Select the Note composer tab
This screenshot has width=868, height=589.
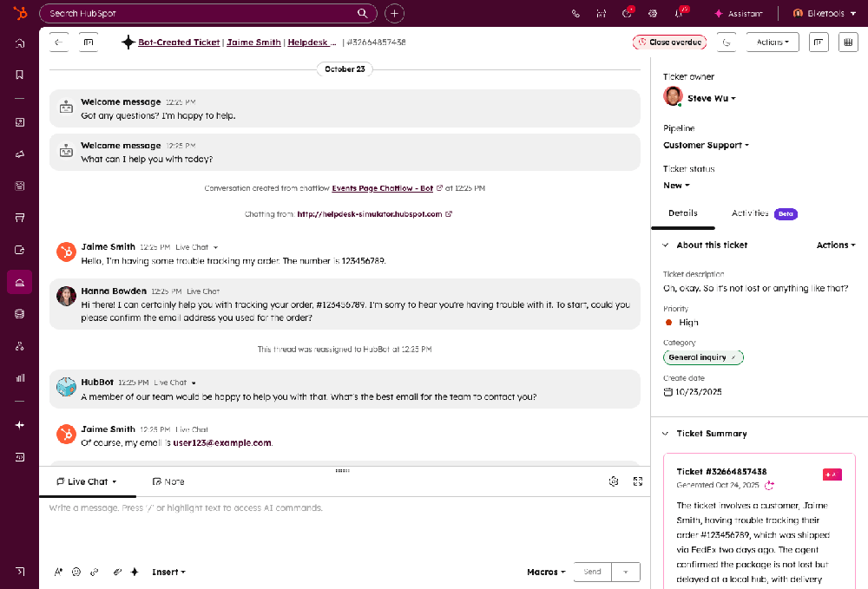click(x=168, y=481)
